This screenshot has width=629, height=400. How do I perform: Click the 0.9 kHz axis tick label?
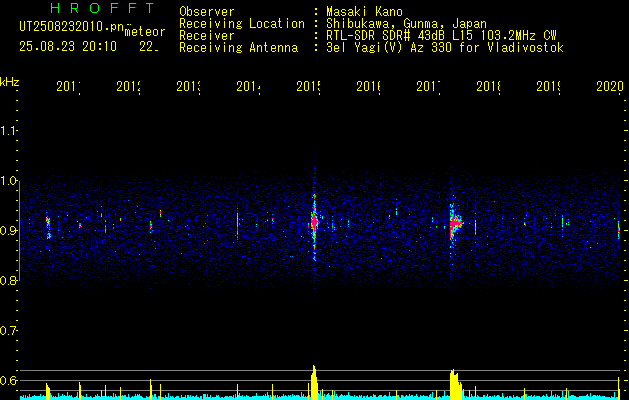click(8, 231)
